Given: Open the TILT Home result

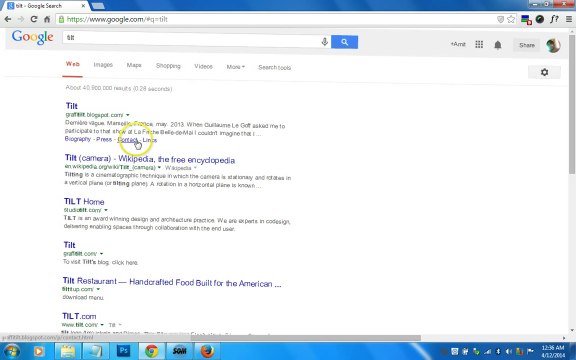Looking at the screenshot, I should pyautogui.click(x=84, y=202).
